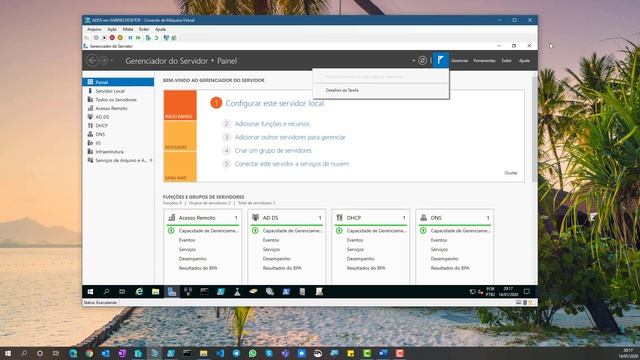
Task: Expand Serviços de Arquivo submenu arrow
Action: 151,160
